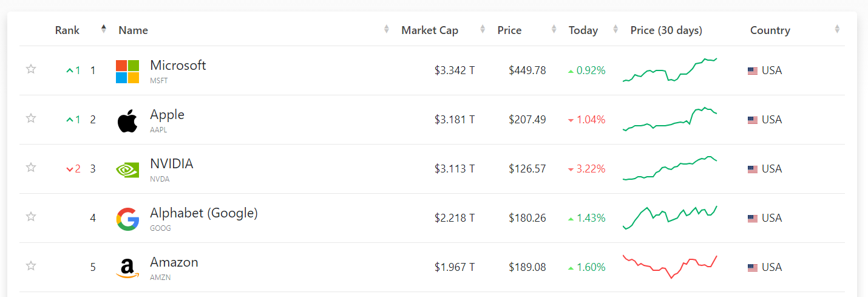868x297 pixels.
Task: Click the Microsoft logo icon
Action: pyautogui.click(x=127, y=72)
